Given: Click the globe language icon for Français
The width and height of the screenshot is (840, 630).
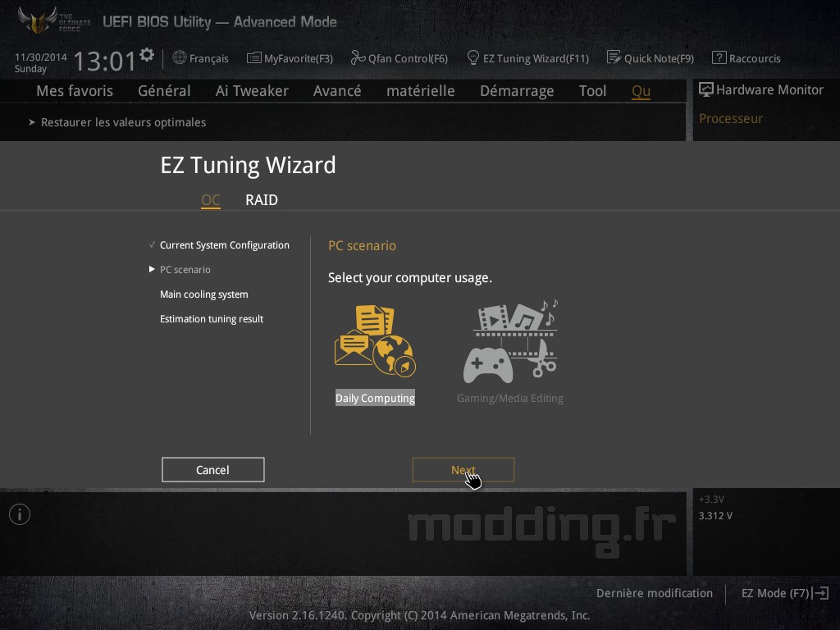Looking at the screenshot, I should [x=180, y=57].
